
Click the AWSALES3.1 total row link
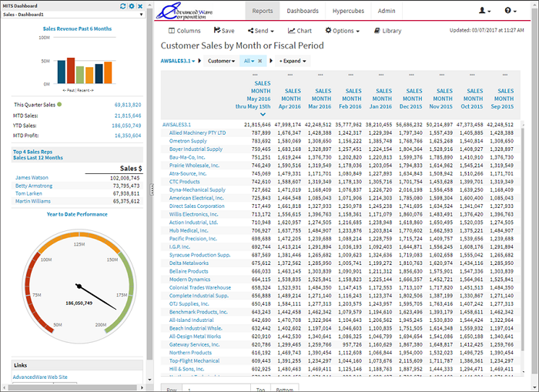point(176,125)
